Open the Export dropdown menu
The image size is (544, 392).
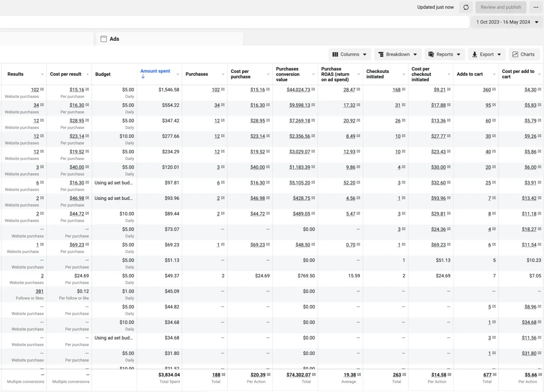coord(487,54)
